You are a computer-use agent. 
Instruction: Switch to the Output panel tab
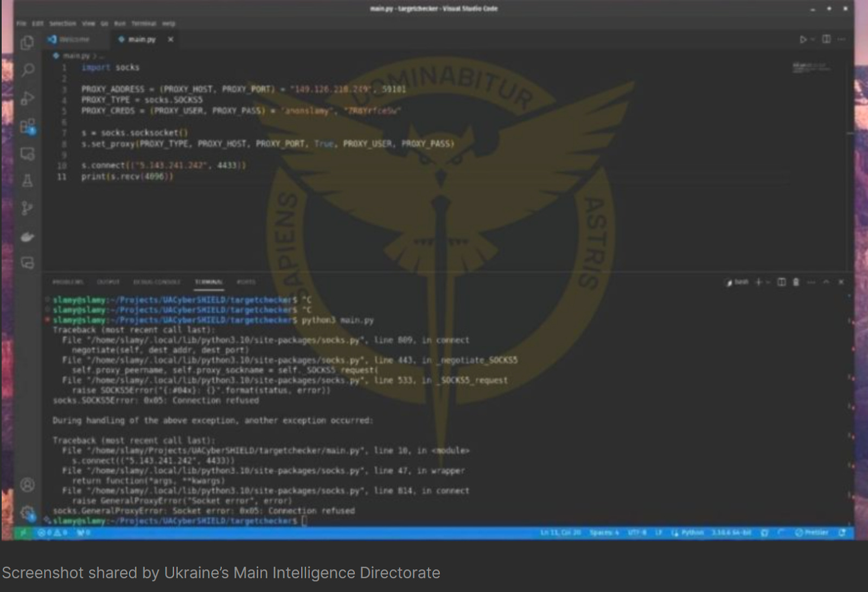click(108, 282)
